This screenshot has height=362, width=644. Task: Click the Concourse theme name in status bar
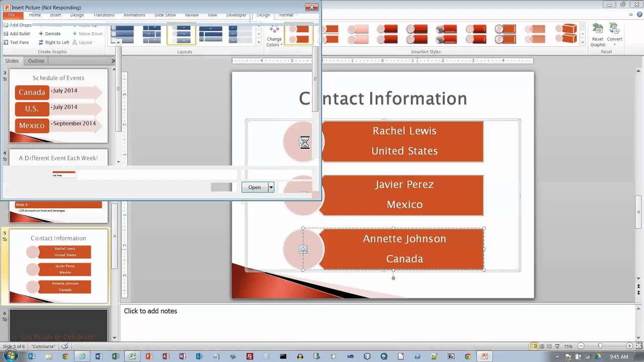click(x=43, y=346)
